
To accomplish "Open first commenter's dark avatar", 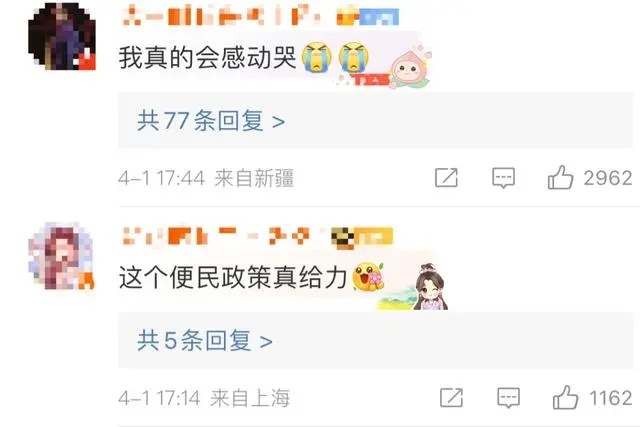I will click(x=62, y=36).
